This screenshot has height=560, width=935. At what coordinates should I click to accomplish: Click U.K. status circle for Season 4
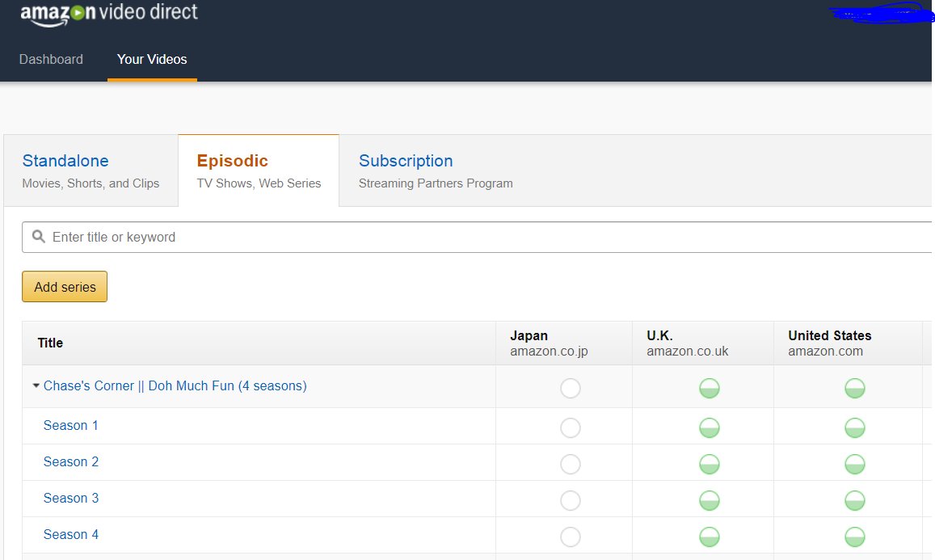[x=709, y=537]
